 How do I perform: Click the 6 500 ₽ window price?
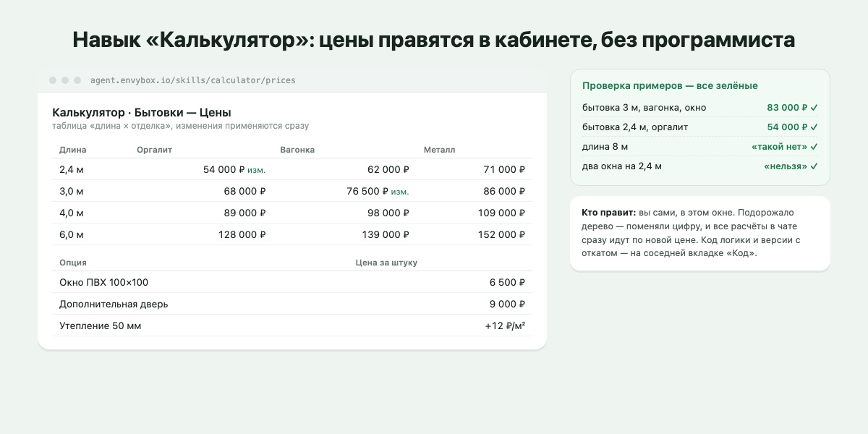pos(507,283)
